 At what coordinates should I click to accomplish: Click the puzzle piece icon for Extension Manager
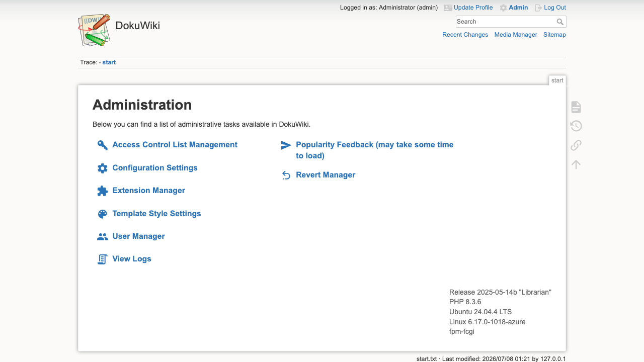click(x=102, y=191)
